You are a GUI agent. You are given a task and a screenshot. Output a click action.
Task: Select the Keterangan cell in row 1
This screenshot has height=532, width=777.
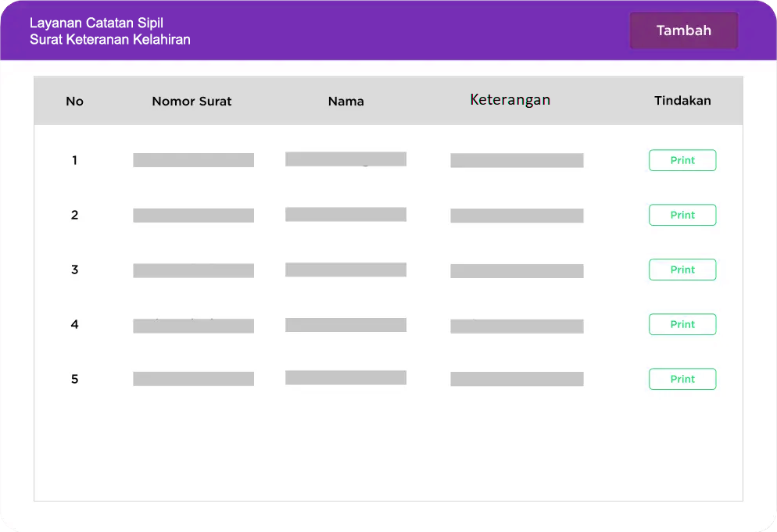point(517,160)
